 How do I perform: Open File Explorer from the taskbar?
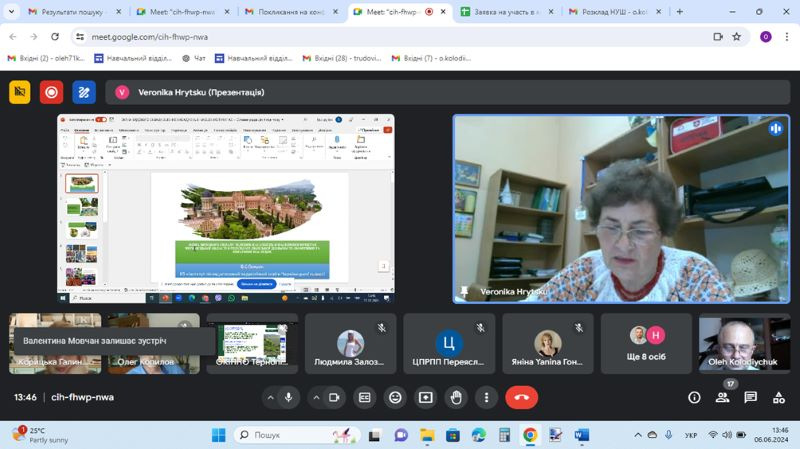pos(427,435)
